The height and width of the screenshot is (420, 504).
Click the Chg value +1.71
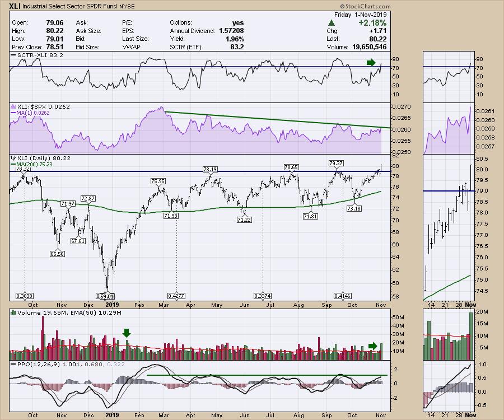tap(378, 31)
